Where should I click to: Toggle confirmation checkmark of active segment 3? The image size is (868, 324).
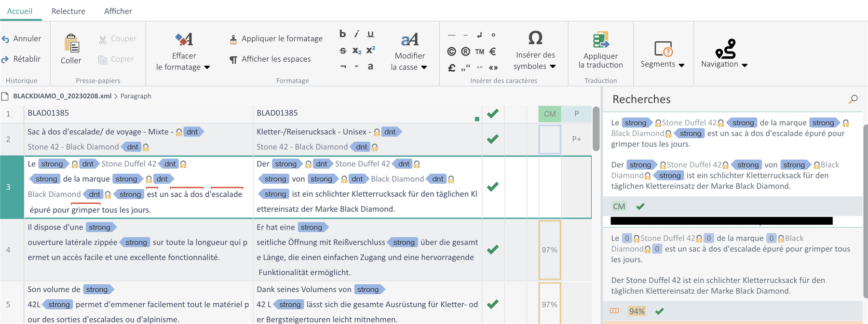tap(493, 187)
